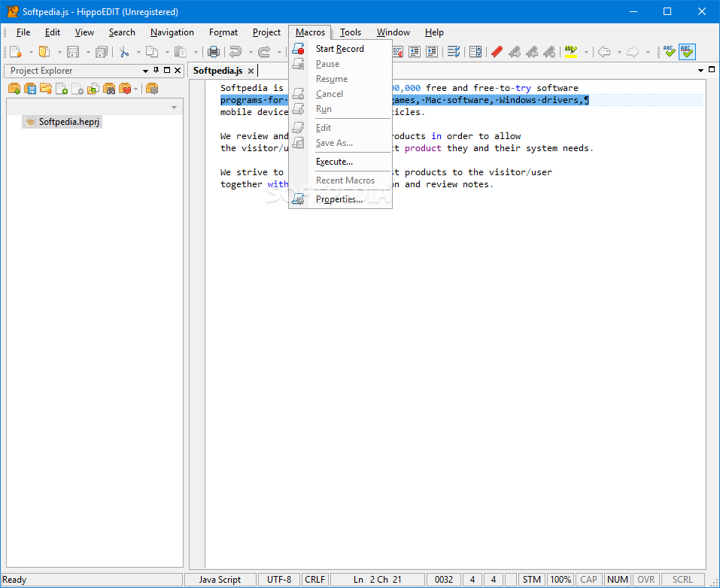Maximize the Project Explorer panel
Image resolution: width=720 pixels, height=588 pixels.
[x=167, y=70]
